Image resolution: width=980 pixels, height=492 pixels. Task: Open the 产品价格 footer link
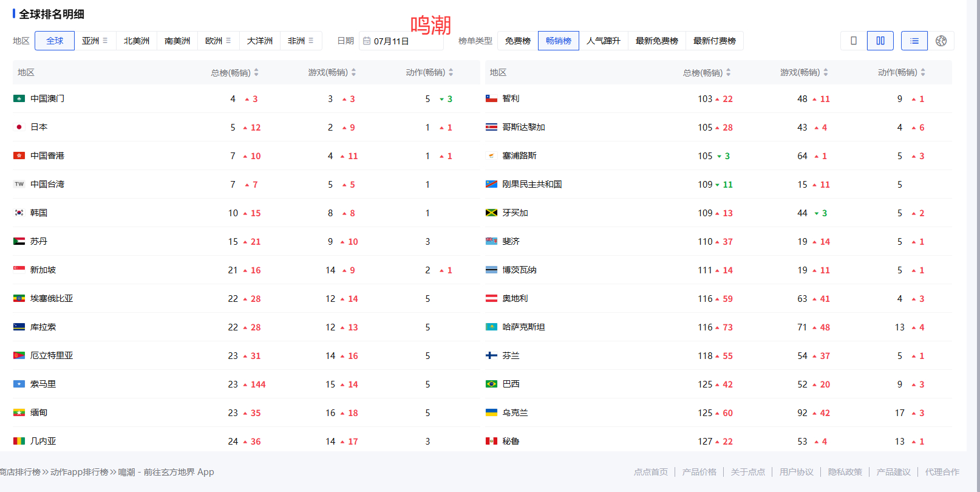(x=699, y=472)
